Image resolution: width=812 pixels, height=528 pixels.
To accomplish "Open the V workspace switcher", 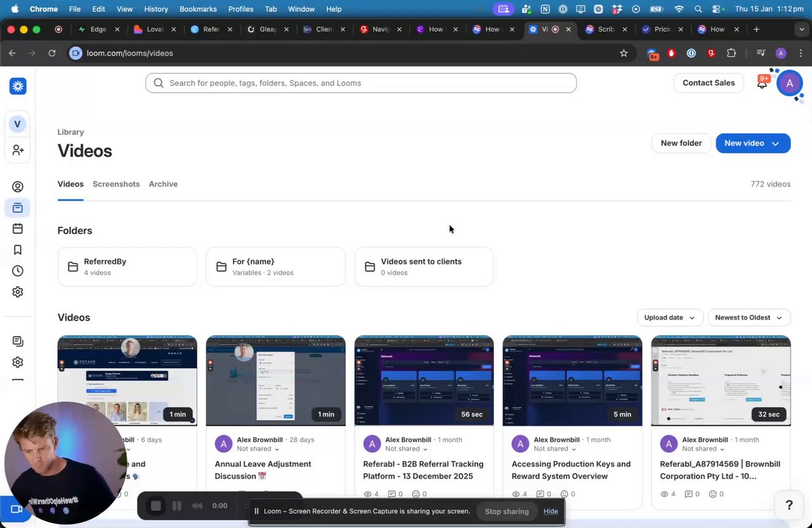I will (17, 124).
